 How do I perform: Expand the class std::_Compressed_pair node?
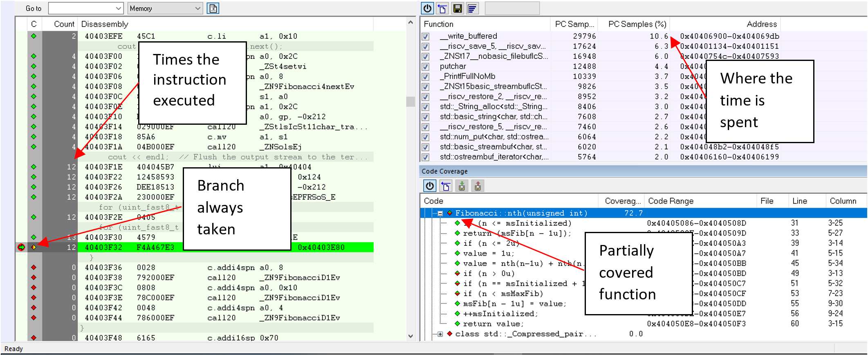[x=440, y=334]
